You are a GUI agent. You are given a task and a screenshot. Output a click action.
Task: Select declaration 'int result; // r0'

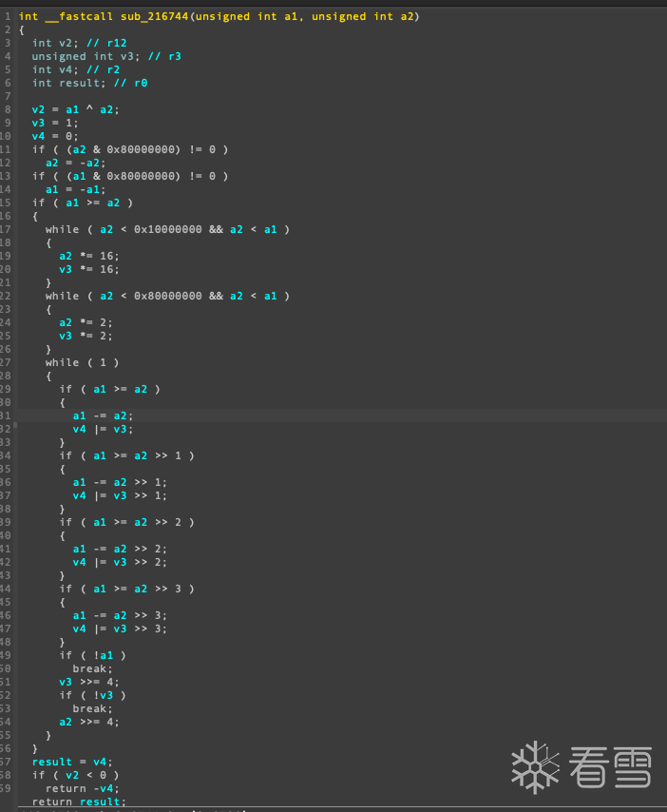pos(89,83)
